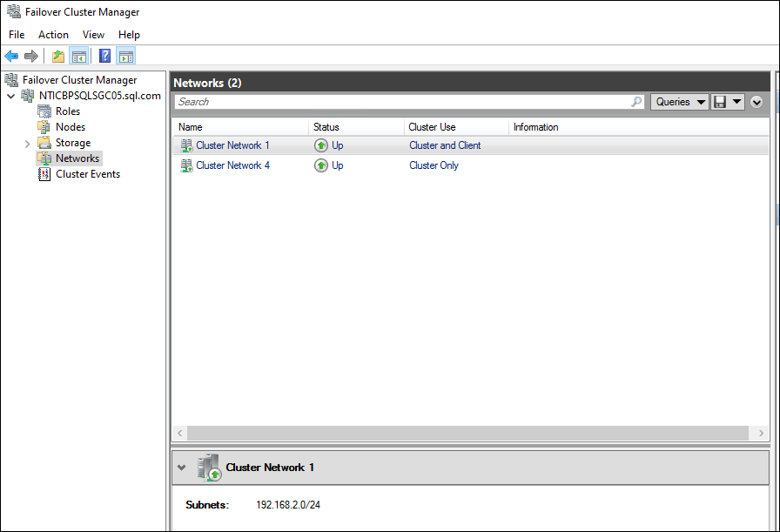
Task: Expand the Storage tree node
Action: pos(27,143)
